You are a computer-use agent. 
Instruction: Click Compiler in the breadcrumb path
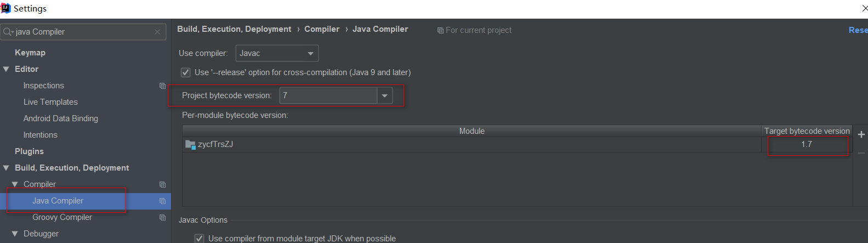coord(322,29)
